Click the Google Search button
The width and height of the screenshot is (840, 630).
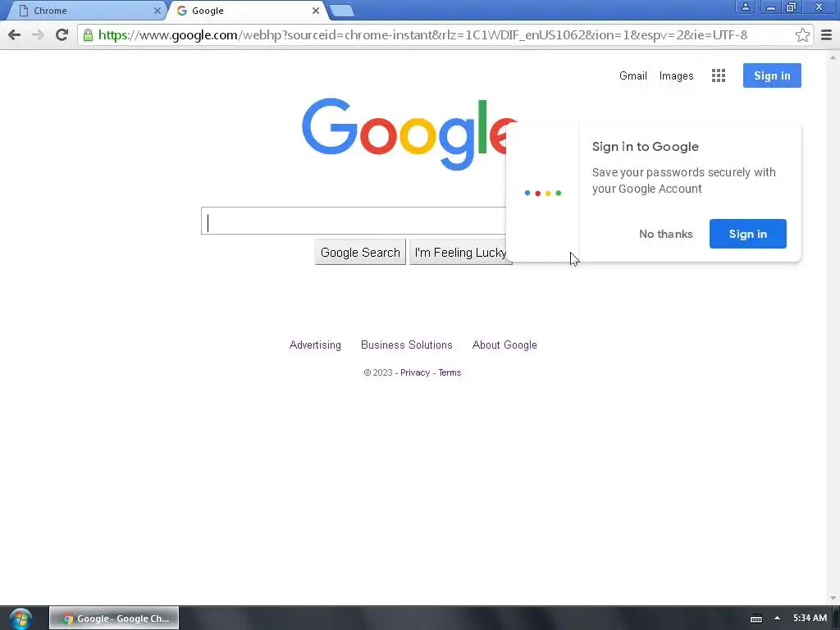tap(360, 253)
